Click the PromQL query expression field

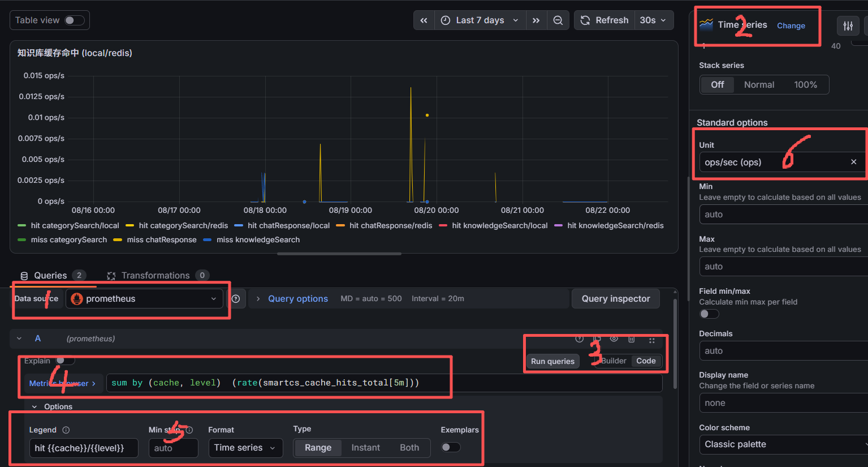[x=385, y=383]
